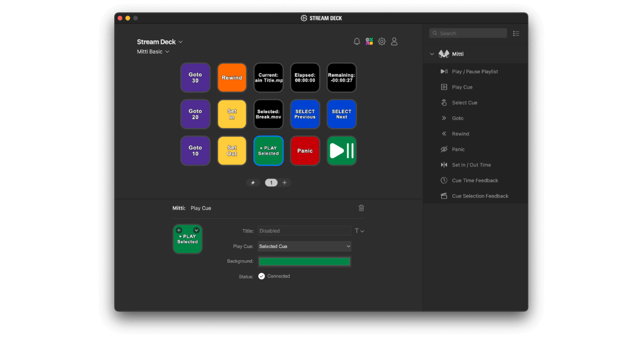Select the yellow Set Out key
The image size is (644, 338).
232,151
